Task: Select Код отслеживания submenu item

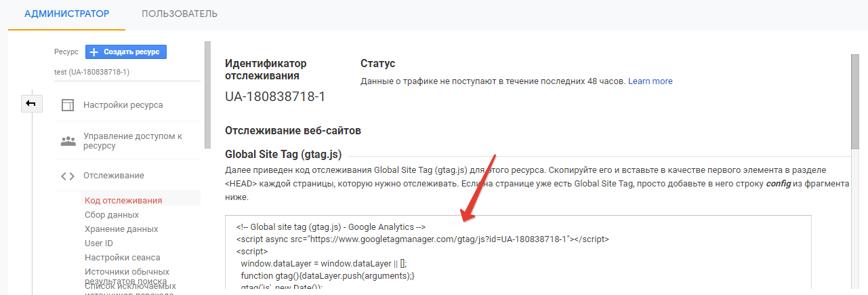Action: click(123, 200)
